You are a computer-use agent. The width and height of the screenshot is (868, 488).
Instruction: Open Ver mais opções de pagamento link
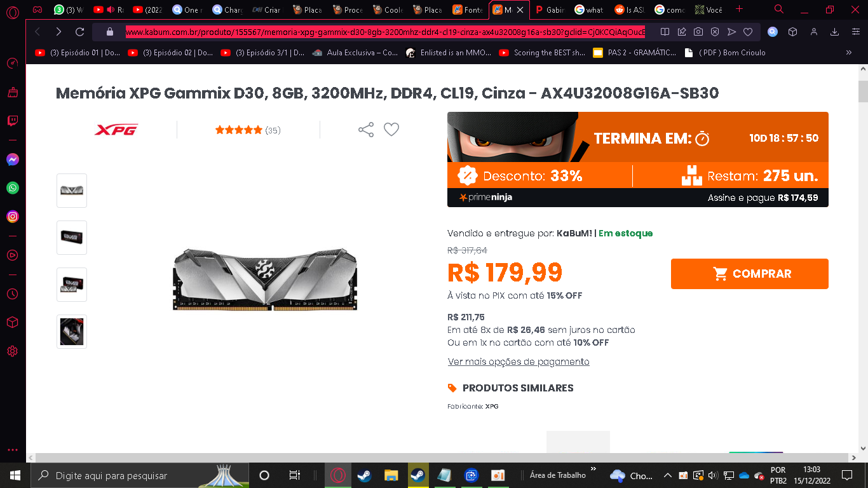point(519,362)
